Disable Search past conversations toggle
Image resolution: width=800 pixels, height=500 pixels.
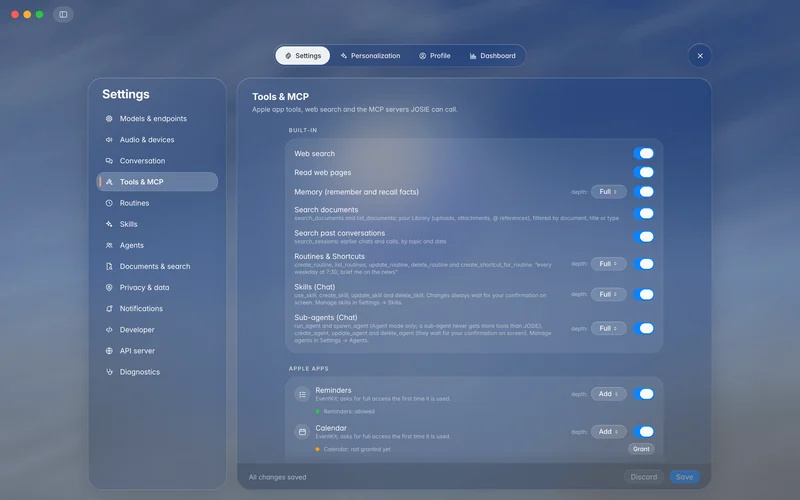[643, 237]
